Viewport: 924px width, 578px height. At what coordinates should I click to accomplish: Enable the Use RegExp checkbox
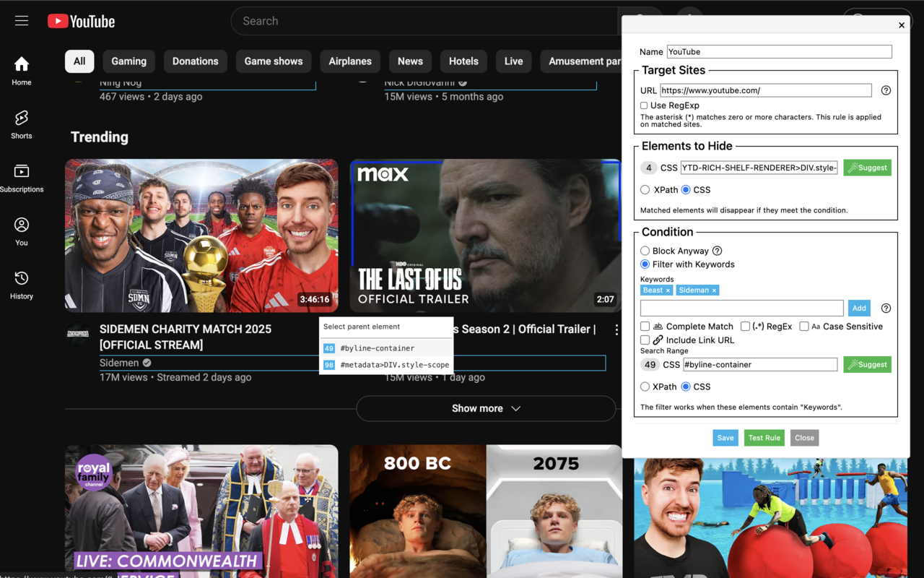click(644, 105)
